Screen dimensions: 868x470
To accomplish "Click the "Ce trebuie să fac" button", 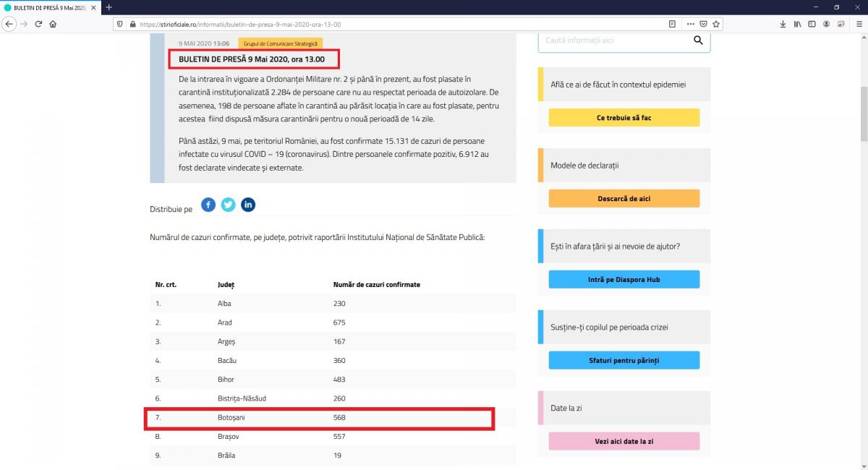I will click(x=624, y=117).
